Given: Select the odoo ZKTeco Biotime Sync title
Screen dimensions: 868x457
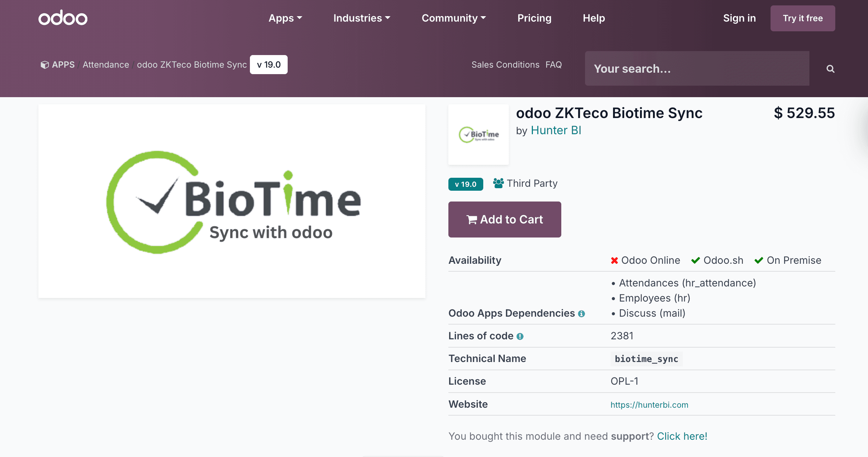Looking at the screenshot, I should click(x=609, y=113).
